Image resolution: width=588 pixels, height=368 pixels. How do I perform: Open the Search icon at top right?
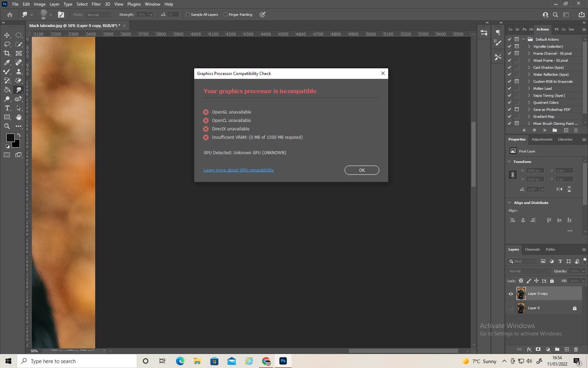tap(555, 15)
